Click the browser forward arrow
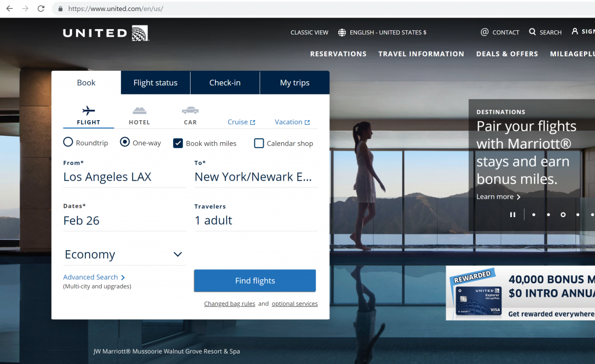 (25, 8)
